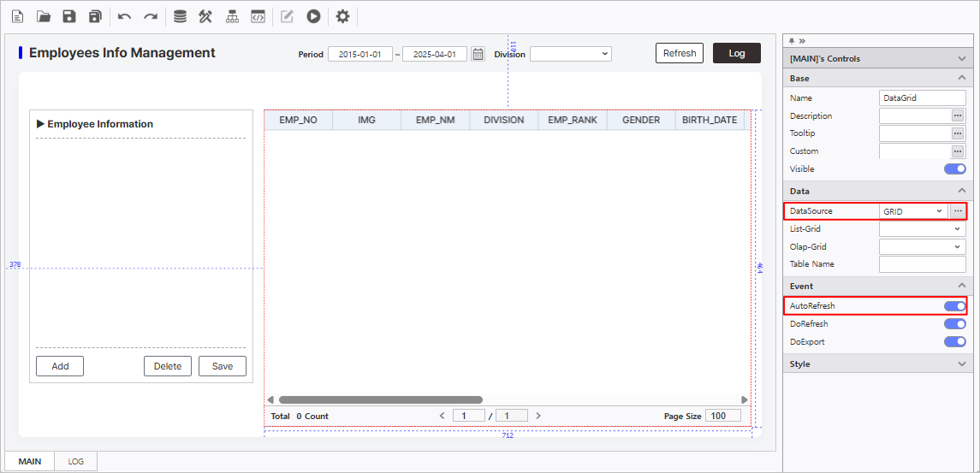
Task: Open a file with the folder icon
Action: [44, 17]
